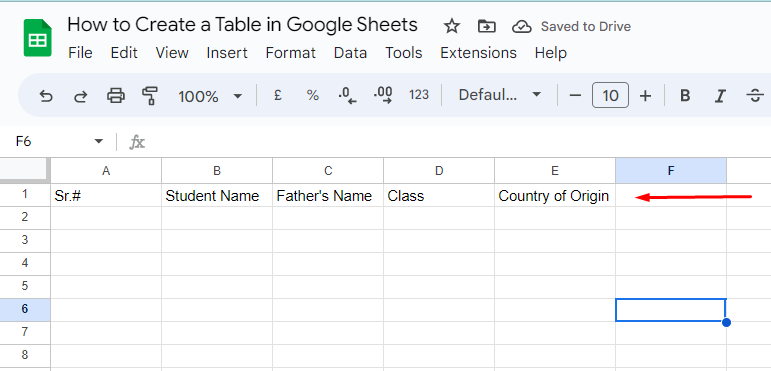
Task: Click the fill handle of cell F6
Action: (x=726, y=322)
